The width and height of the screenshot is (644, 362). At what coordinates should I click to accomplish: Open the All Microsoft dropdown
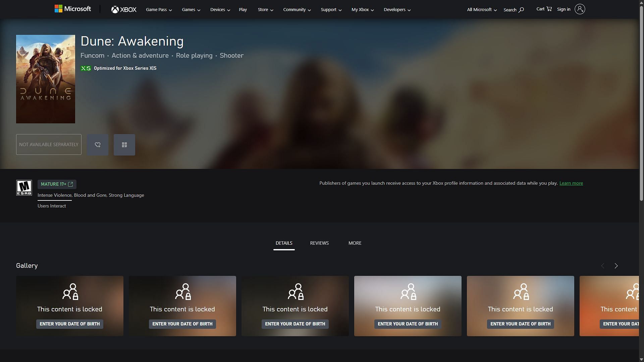(x=482, y=10)
